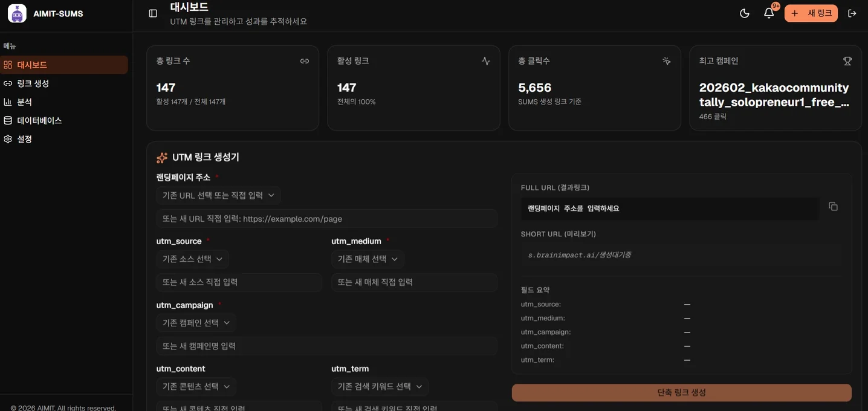Focus the 또는 새 매체 직접 입력 field
The width and height of the screenshot is (868, 411).
point(414,282)
